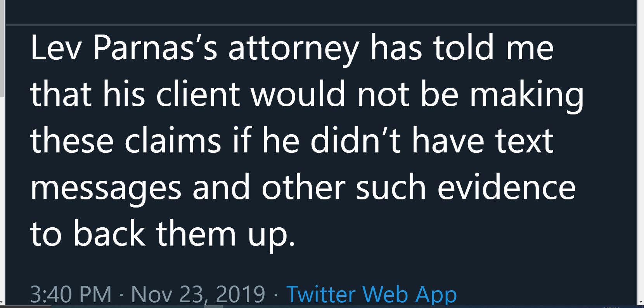Click the word "attorney" in the tweet
The width and height of the screenshot is (644, 308).
(294, 50)
